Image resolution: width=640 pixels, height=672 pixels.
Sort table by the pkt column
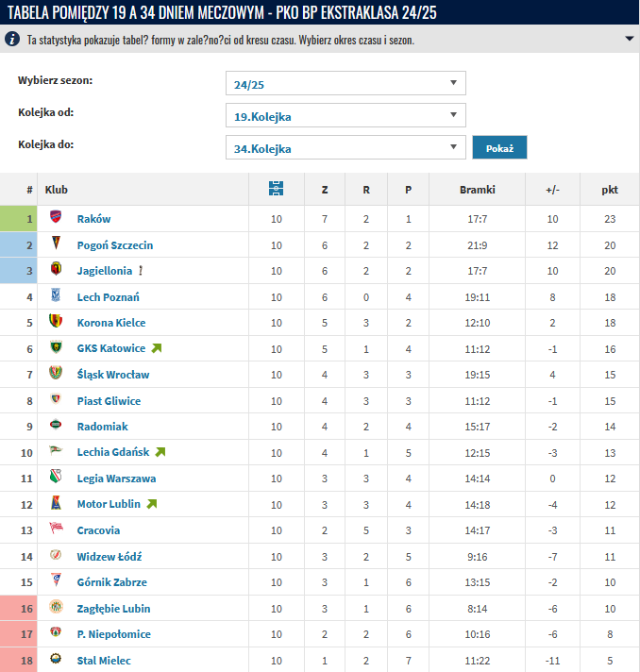610,190
